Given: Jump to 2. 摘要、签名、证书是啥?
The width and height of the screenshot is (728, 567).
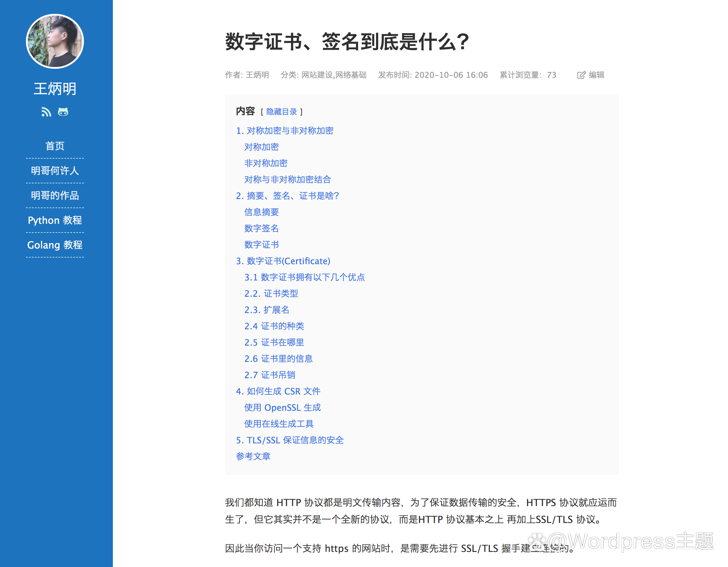Looking at the screenshot, I should [287, 196].
